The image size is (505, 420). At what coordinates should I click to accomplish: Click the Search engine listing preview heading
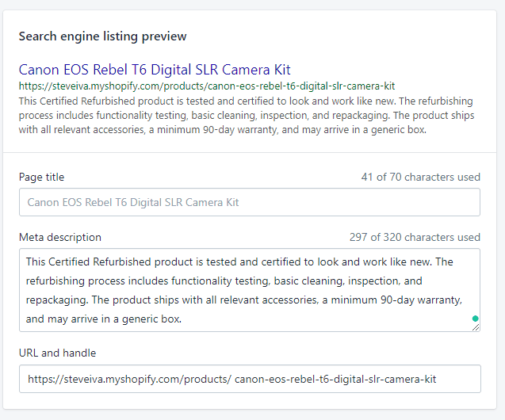[x=103, y=36]
